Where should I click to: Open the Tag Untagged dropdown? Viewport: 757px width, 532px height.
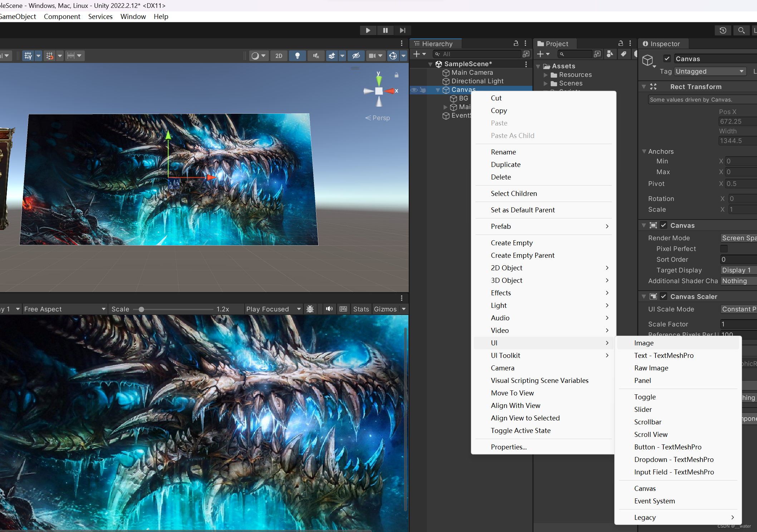pyautogui.click(x=710, y=72)
